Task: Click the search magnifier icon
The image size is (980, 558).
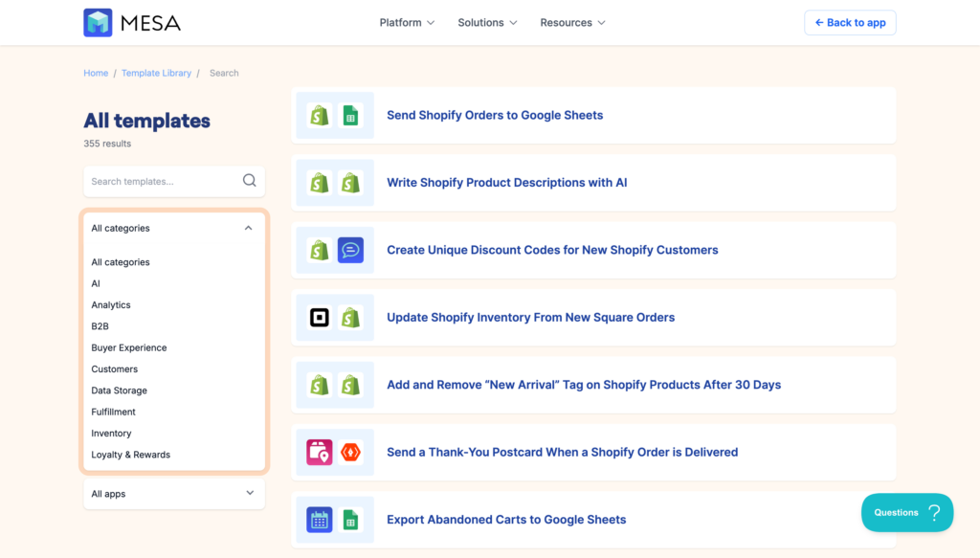Action: click(x=249, y=181)
